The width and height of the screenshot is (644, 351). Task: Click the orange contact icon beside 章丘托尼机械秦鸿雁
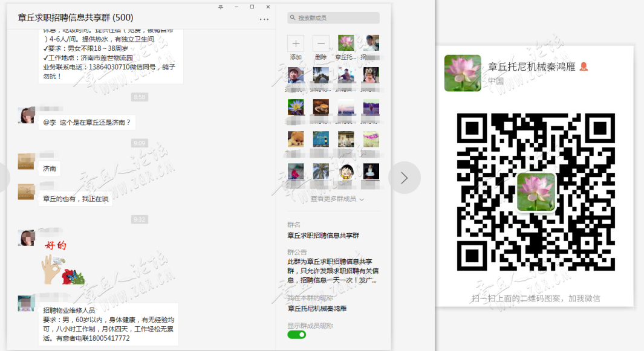(x=583, y=66)
